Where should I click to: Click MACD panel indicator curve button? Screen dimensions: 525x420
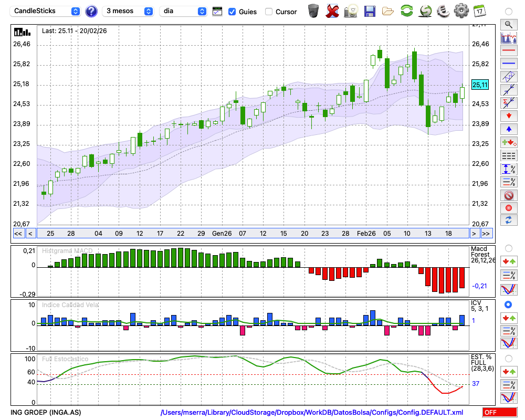[x=509, y=289]
